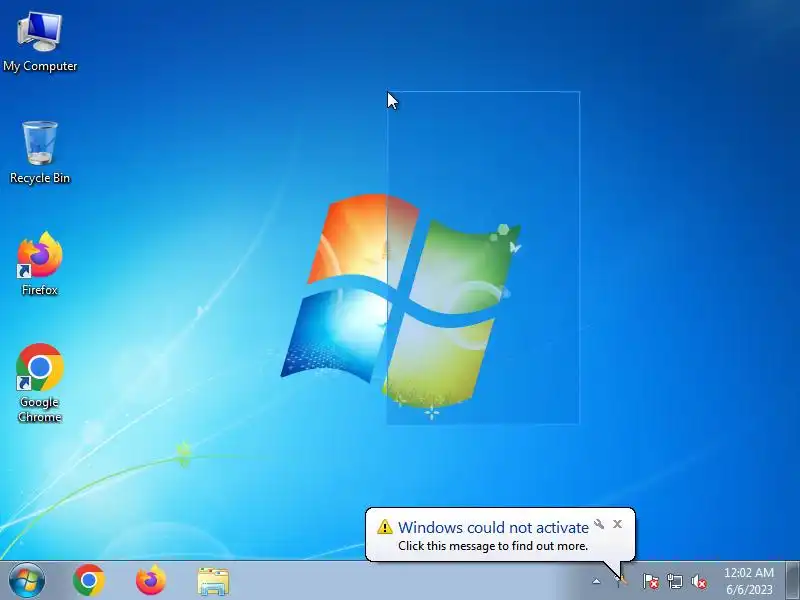Click the yellow warning icon in balloon
Image resolution: width=800 pixels, height=600 pixels.
click(385, 527)
